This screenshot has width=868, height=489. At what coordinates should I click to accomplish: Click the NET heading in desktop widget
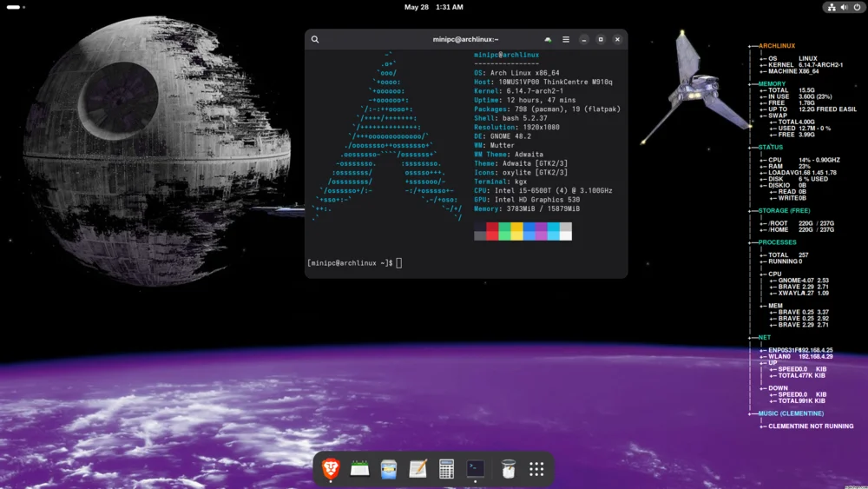point(765,337)
